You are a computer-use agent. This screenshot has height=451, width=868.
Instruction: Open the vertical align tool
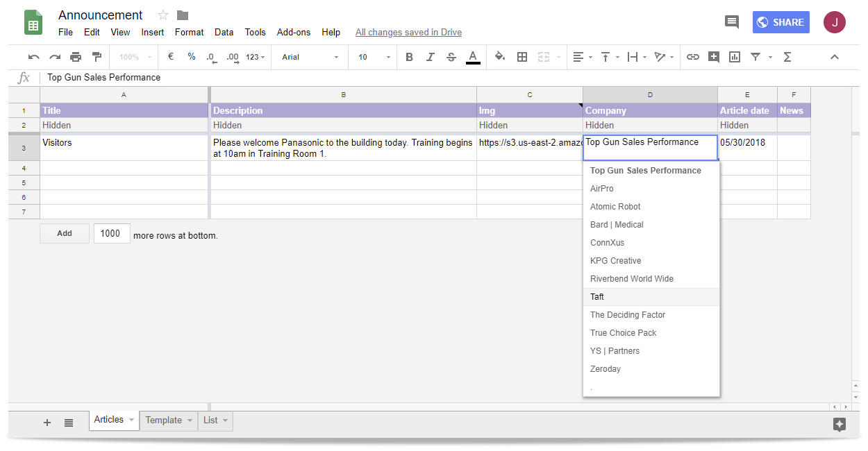[x=606, y=57]
